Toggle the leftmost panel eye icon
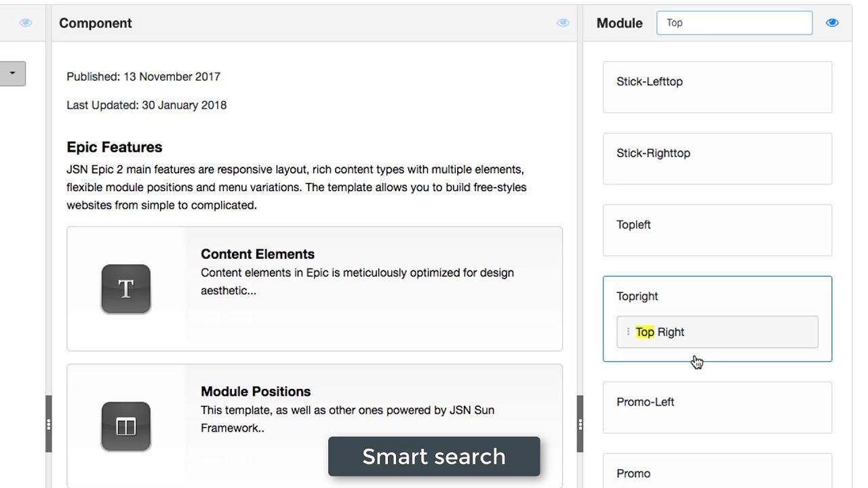The height and width of the screenshot is (488, 868). (26, 23)
